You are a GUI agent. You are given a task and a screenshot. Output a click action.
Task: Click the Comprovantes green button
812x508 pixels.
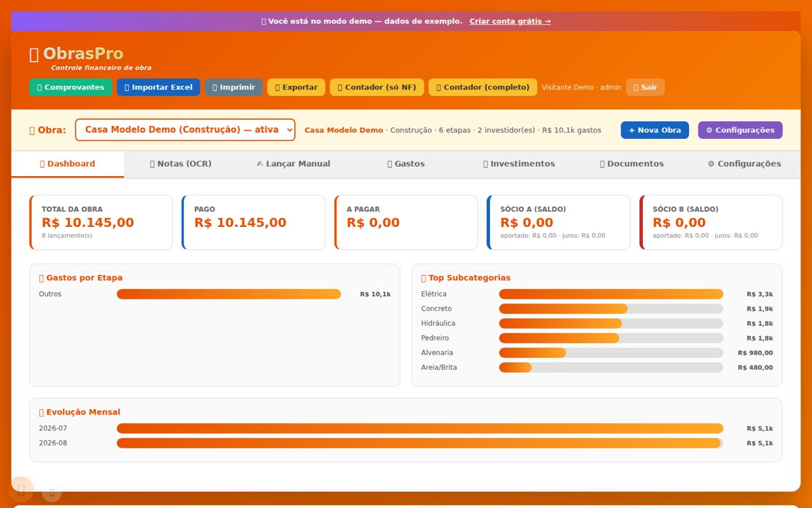70,87
